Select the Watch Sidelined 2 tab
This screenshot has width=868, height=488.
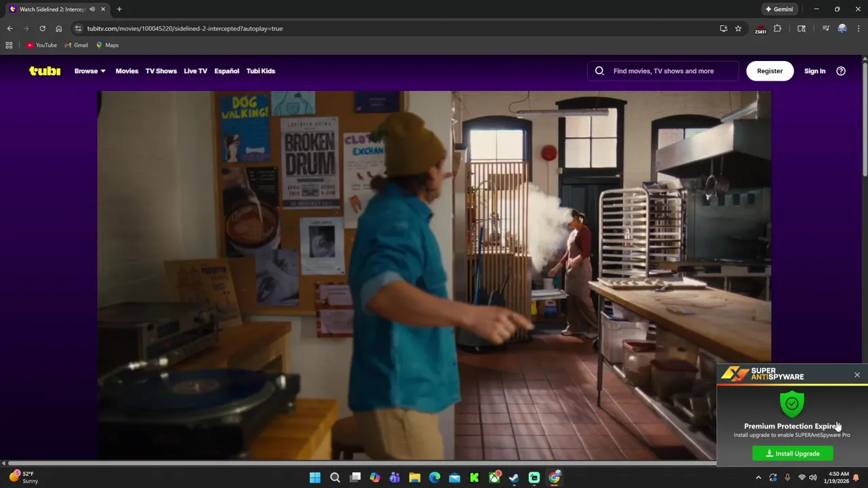click(x=58, y=9)
